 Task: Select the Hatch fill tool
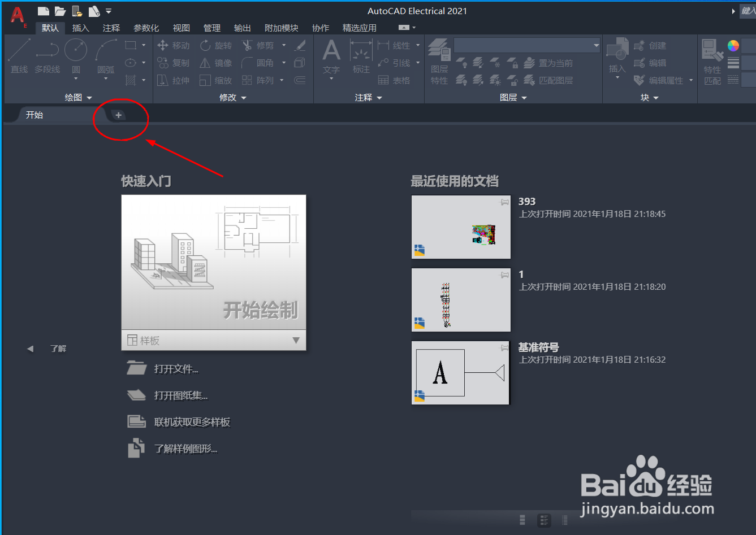131,80
